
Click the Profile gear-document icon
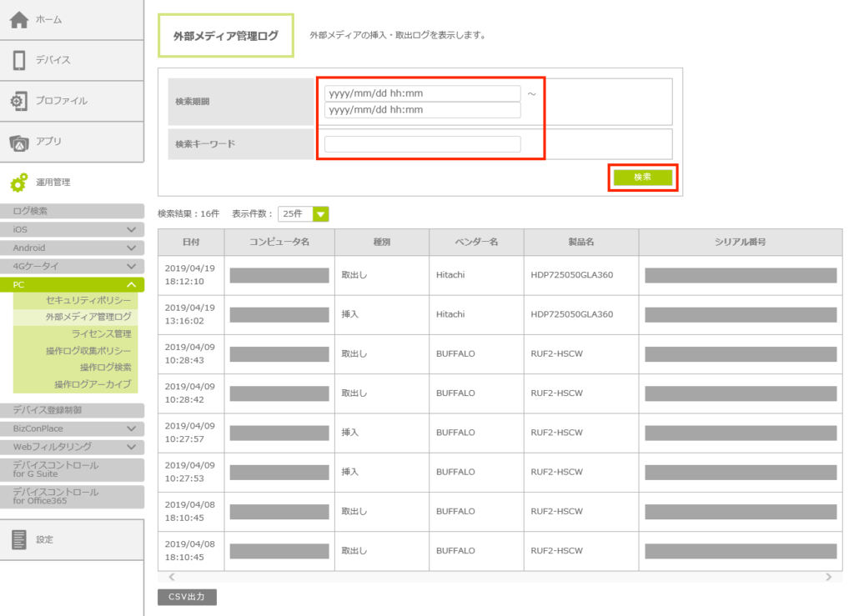point(19,101)
